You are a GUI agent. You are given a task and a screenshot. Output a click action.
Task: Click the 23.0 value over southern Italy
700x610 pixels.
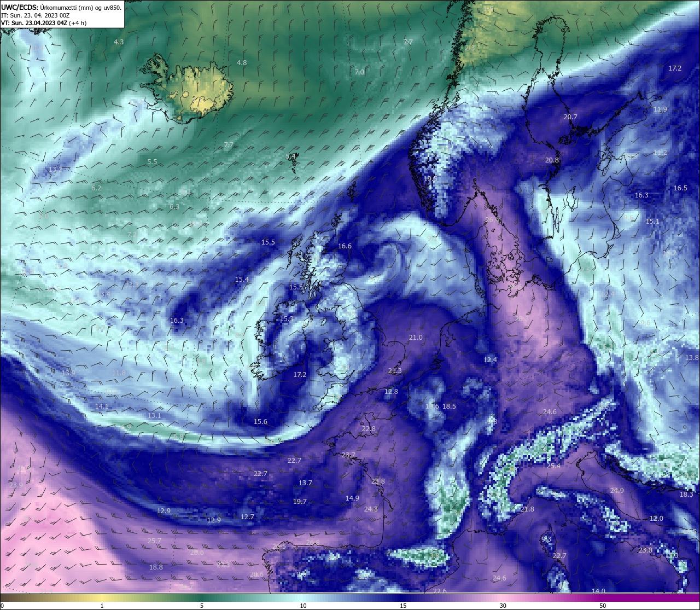pos(645,550)
